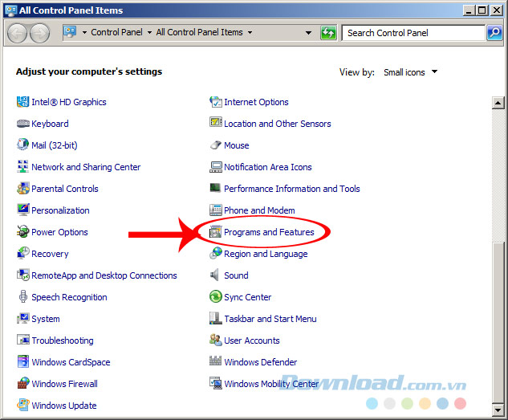Click the Performance Information and Tools icon
Screen dimensions: 508x420
pos(215,188)
